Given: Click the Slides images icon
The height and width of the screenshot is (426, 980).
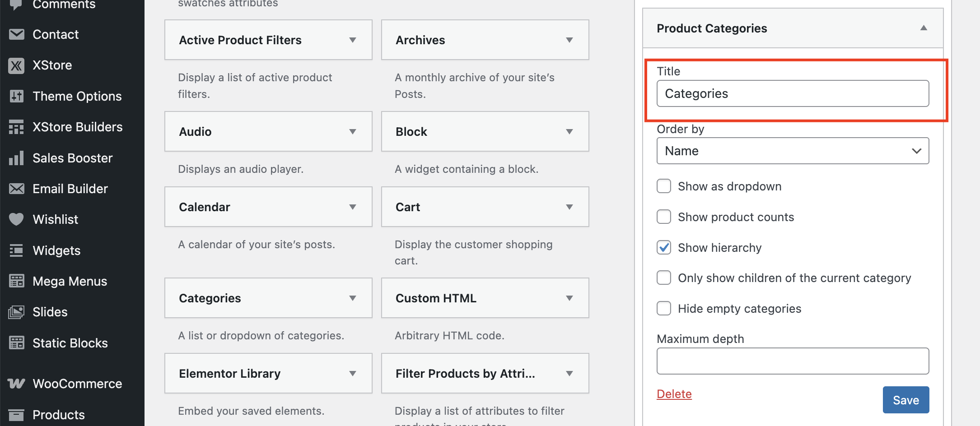Looking at the screenshot, I should [16, 312].
